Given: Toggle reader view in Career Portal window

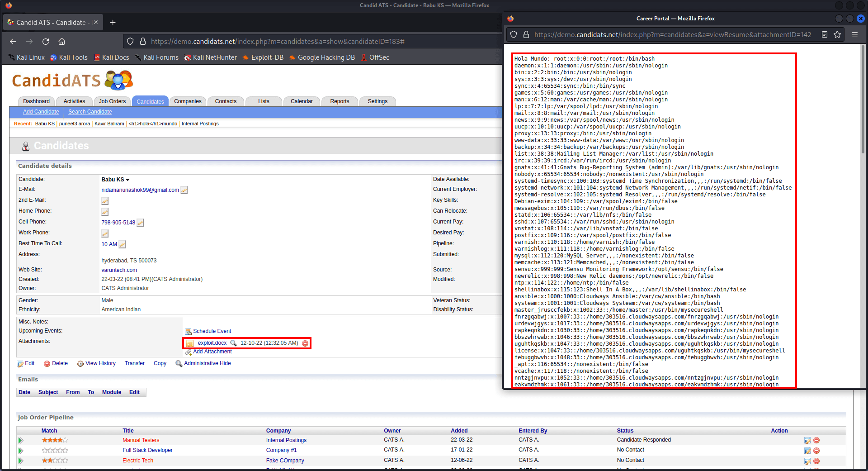Looking at the screenshot, I should pyautogui.click(x=825, y=34).
